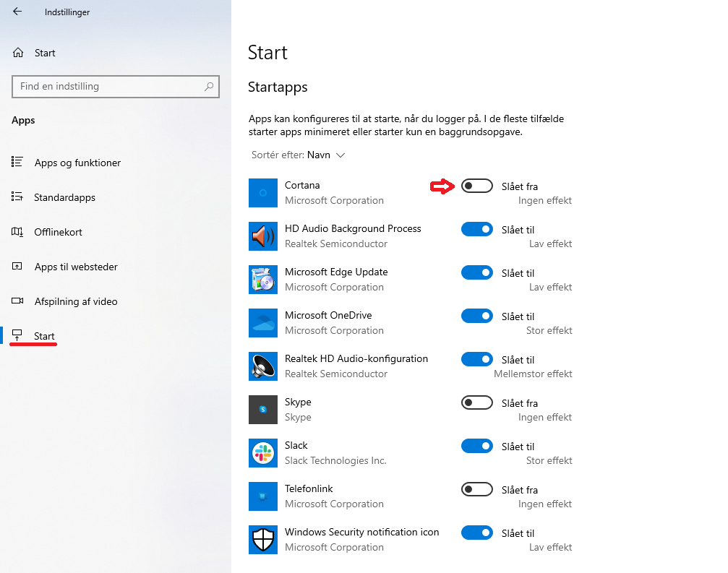Click the Slack Technologies Inc. publisher text

[335, 461]
